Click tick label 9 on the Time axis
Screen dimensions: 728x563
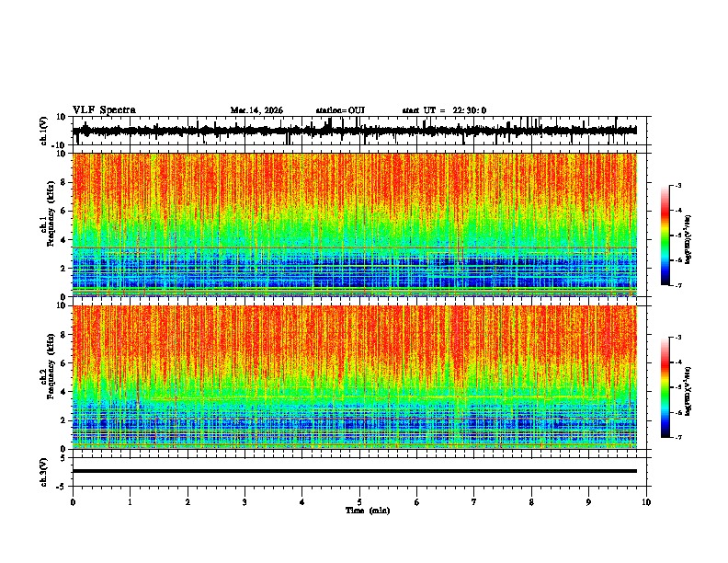[x=588, y=502]
